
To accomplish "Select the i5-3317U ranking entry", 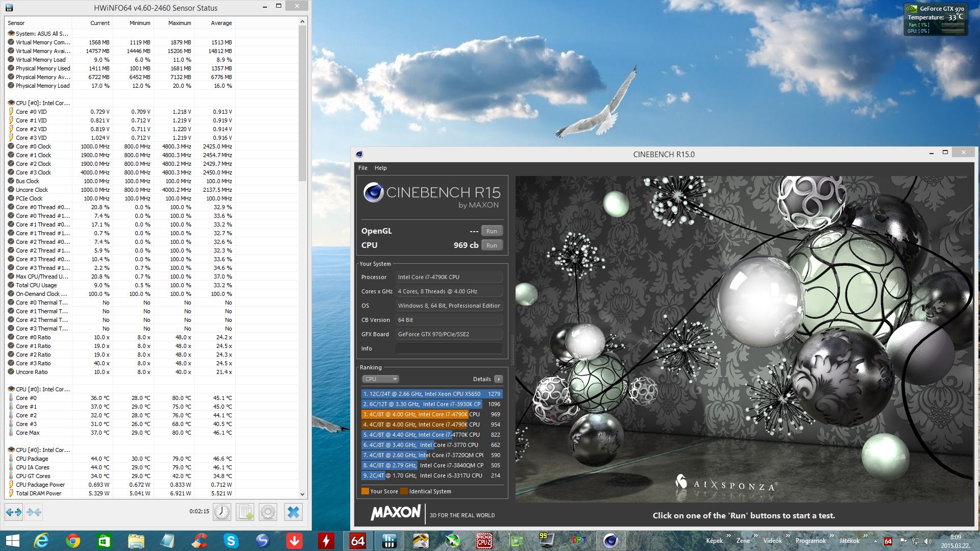I will click(432, 475).
